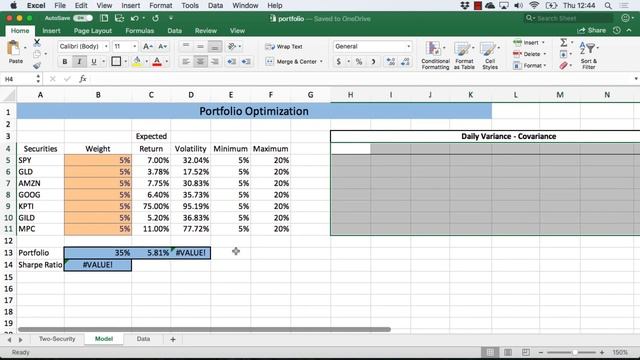Open the Data ribbon tab
The width and height of the screenshot is (640, 360).
[x=174, y=31]
